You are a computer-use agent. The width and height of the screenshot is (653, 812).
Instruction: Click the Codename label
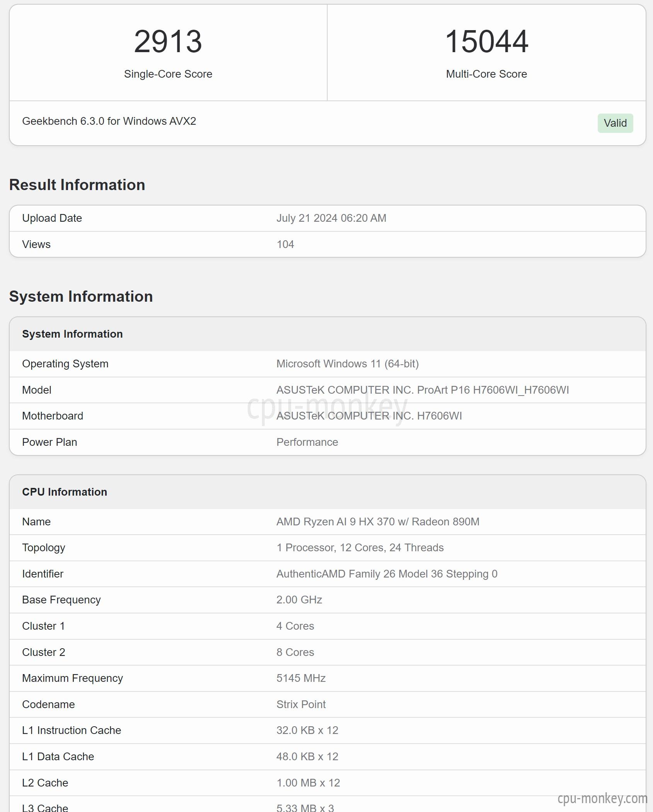click(48, 704)
